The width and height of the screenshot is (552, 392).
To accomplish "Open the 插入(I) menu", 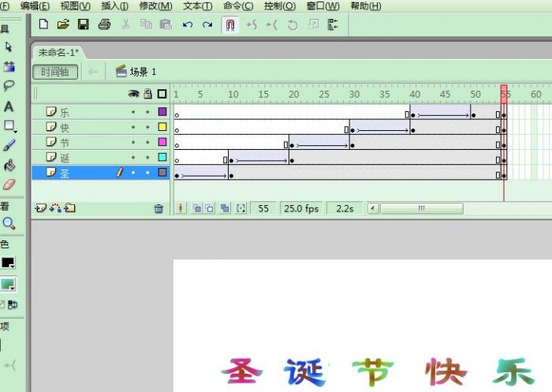I will coord(115,6).
